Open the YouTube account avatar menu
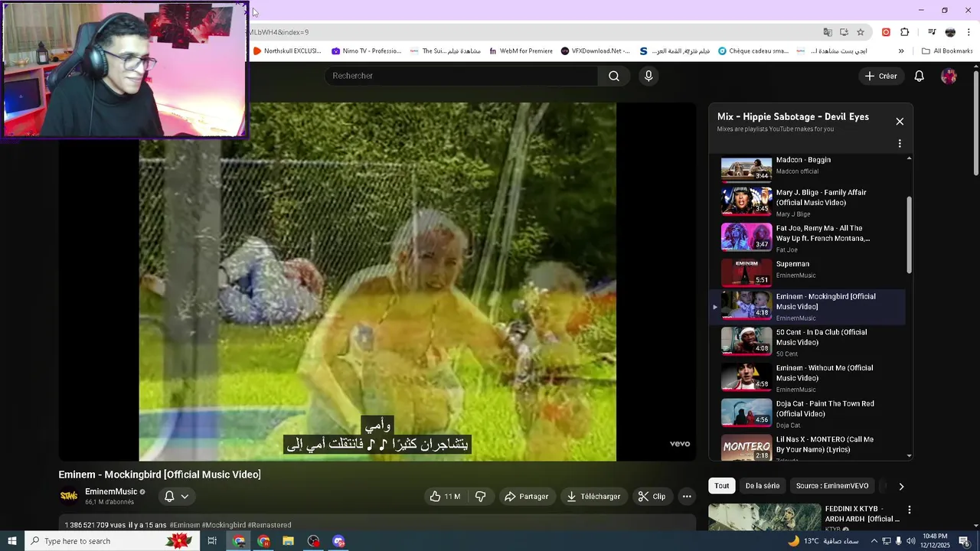Screen dimensions: 980x551 pyautogui.click(x=949, y=76)
